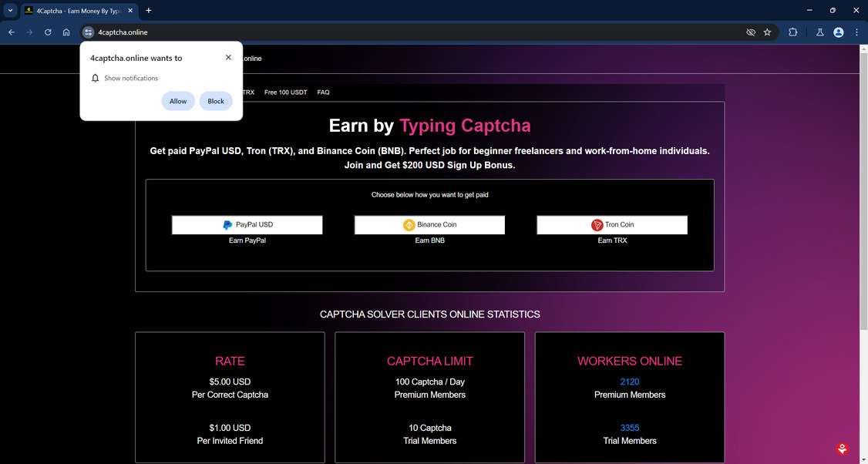This screenshot has height=464, width=868.
Task: Bookmark the page with the star icon
Action: [x=767, y=32]
